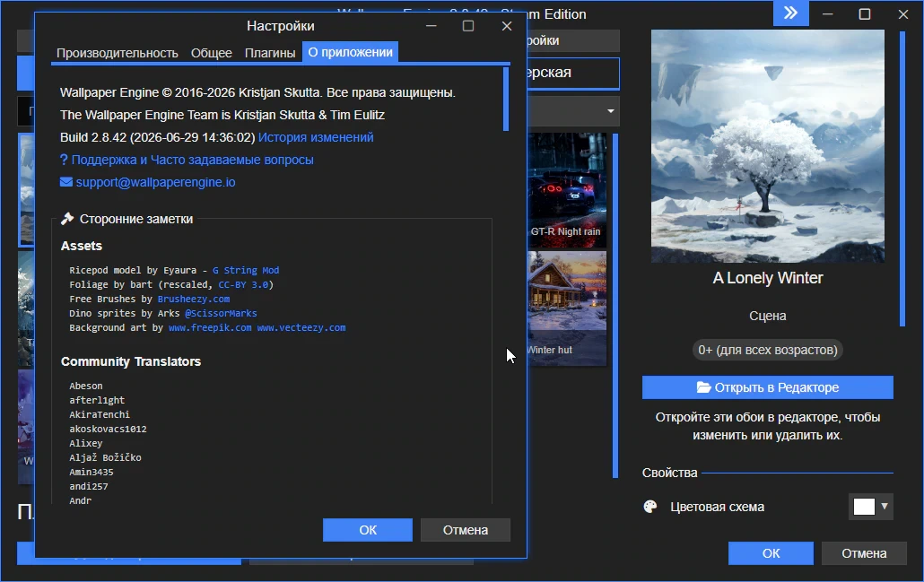The image size is (924, 582).
Task: Click the question mark support icon
Action: click(64, 160)
